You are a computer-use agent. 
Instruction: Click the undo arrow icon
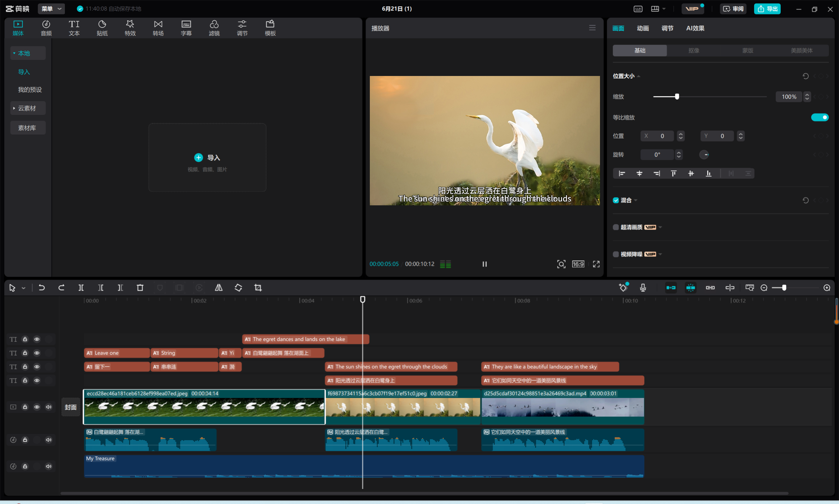[x=42, y=288]
